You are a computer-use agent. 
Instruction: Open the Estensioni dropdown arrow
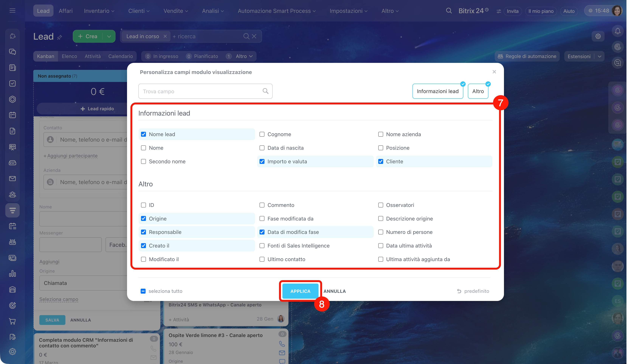599,56
